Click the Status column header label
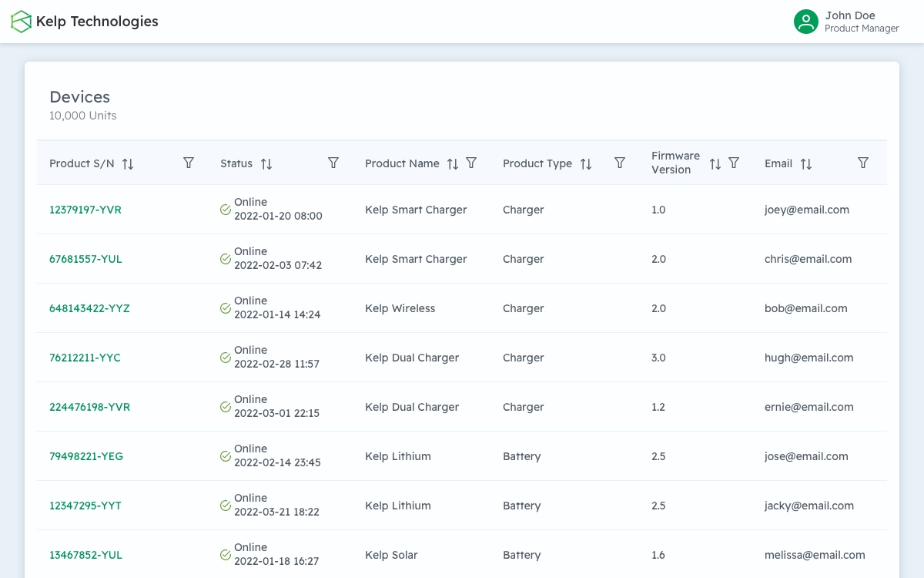This screenshot has width=924, height=578. pyautogui.click(x=236, y=163)
